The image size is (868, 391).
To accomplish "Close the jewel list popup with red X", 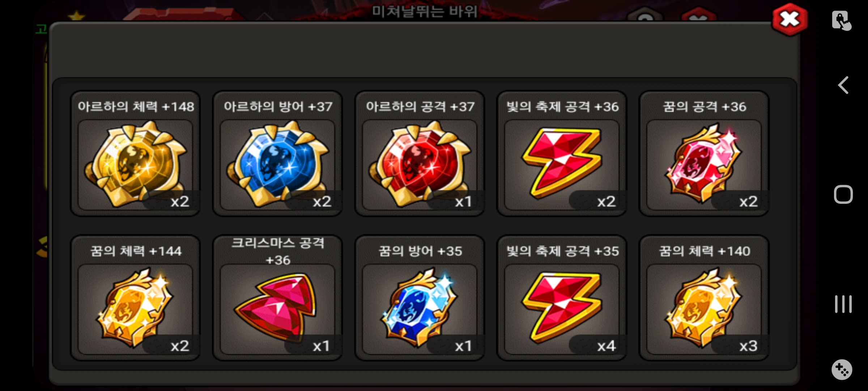I will click(790, 20).
